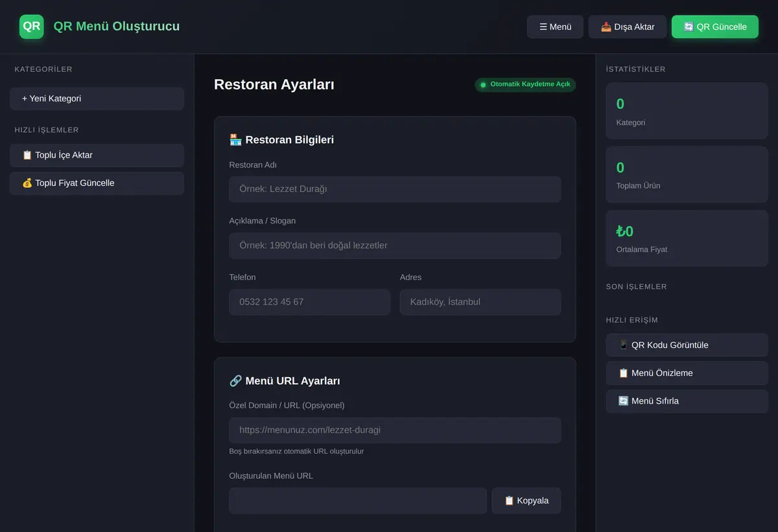Viewport: 778px width, 532px height.
Task: Refresh with the QR Güncelle button
Action: tap(715, 27)
